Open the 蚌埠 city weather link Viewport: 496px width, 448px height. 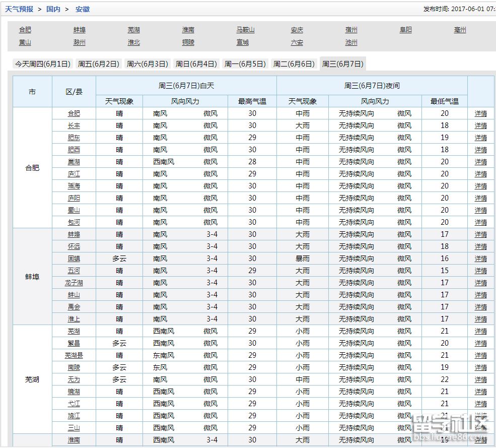click(x=79, y=30)
